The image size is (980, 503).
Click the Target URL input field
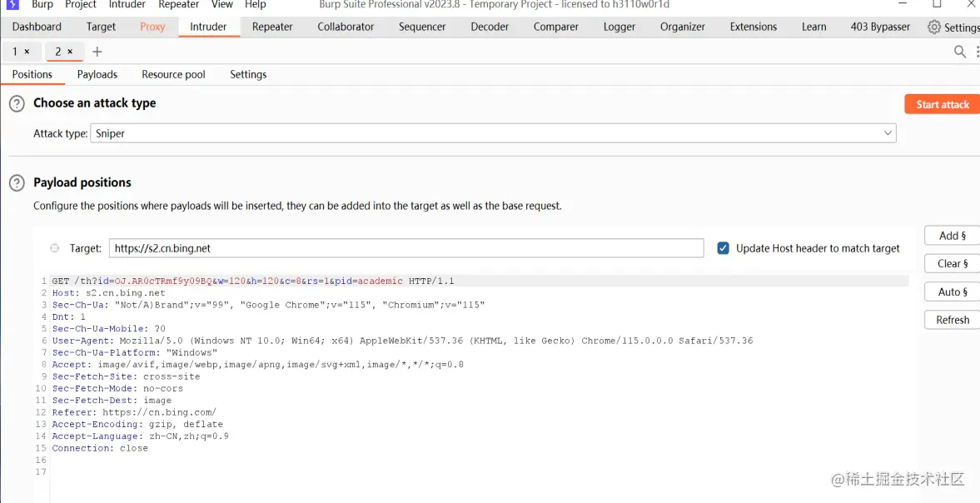tap(406, 248)
